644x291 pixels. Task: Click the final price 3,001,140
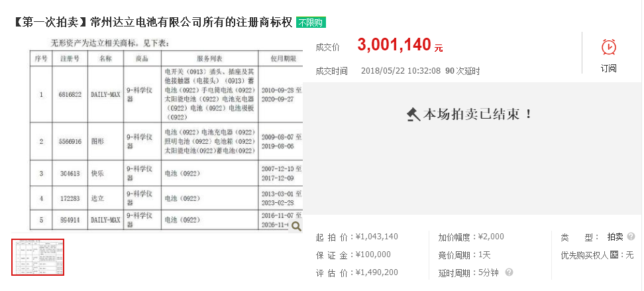394,45
